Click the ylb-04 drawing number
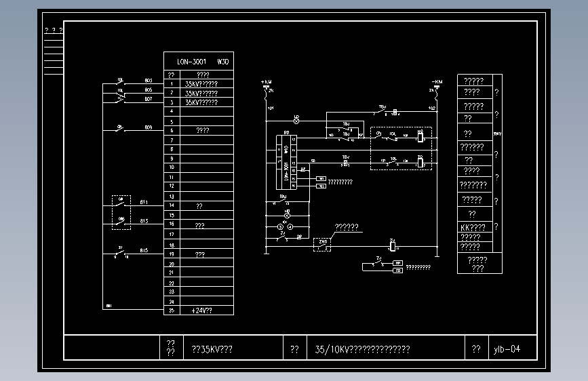This screenshot has width=588, height=381. [x=507, y=349]
